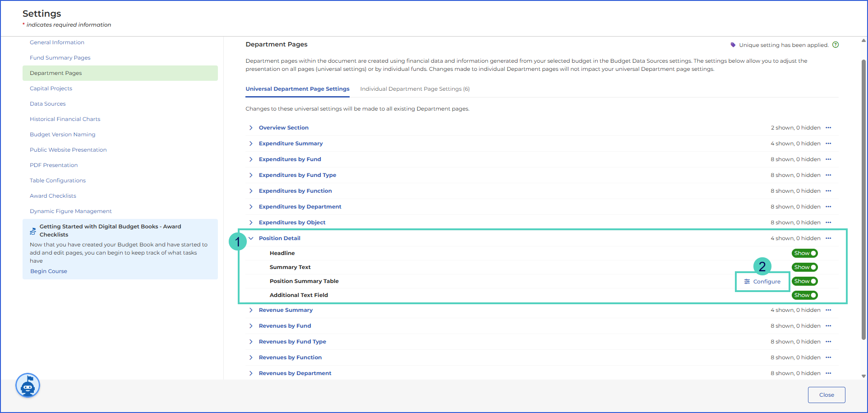The image size is (868, 413).
Task: Open Capital Projects settings
Action: pyautogui.click(x=51, y=88)
